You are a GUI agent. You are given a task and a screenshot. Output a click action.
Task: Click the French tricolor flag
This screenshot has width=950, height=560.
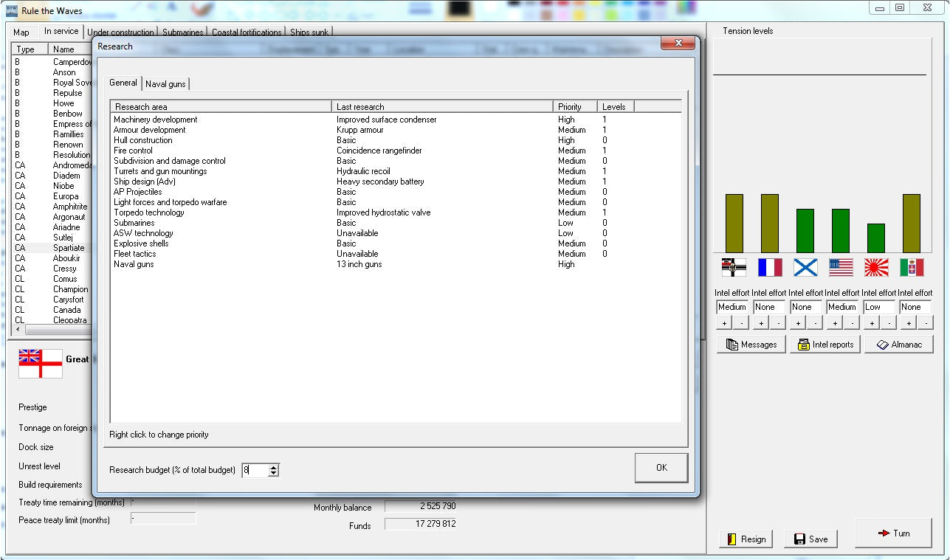tap(770, 267)
